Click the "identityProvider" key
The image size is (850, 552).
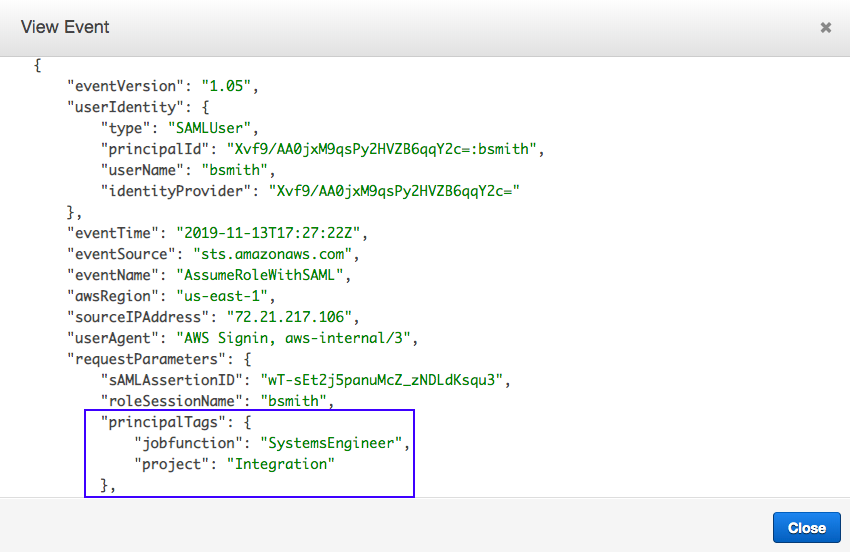tap(176, 191)
